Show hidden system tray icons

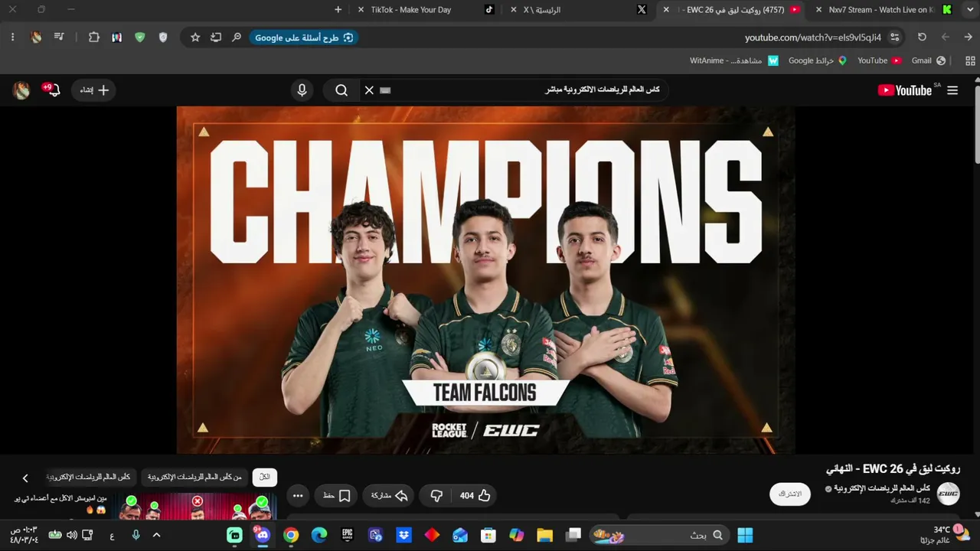[x=156, y=535]
